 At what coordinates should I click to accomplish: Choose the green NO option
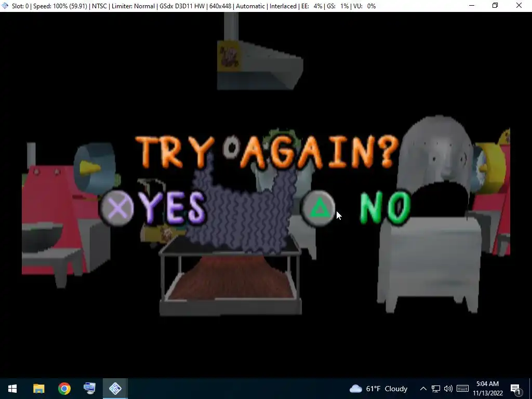[x=385, y=208]
